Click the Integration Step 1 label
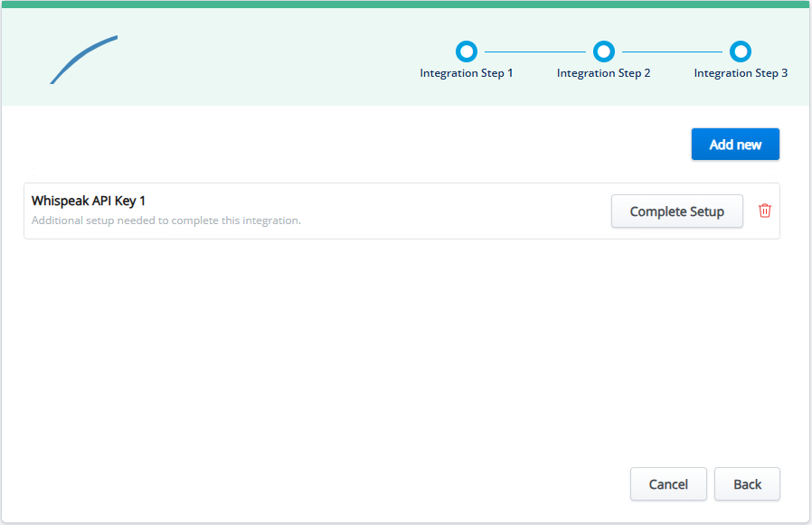 [x=466, y=73]
